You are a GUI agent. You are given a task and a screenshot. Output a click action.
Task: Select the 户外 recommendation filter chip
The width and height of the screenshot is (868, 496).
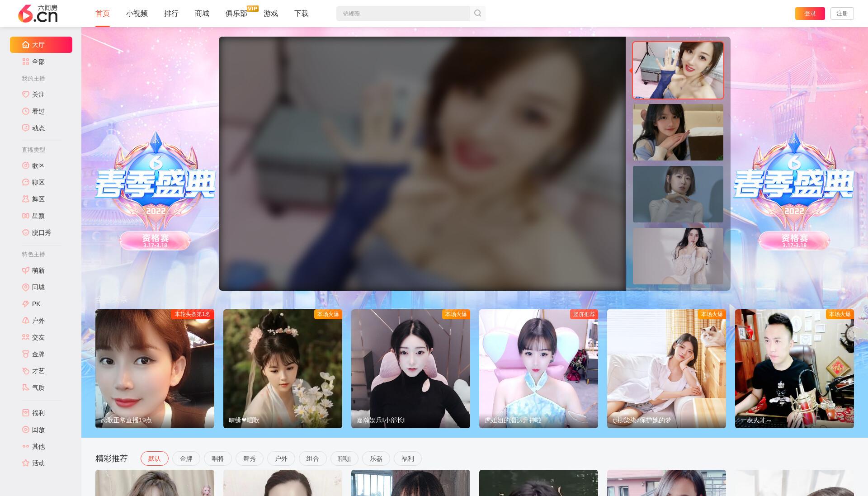281,458
